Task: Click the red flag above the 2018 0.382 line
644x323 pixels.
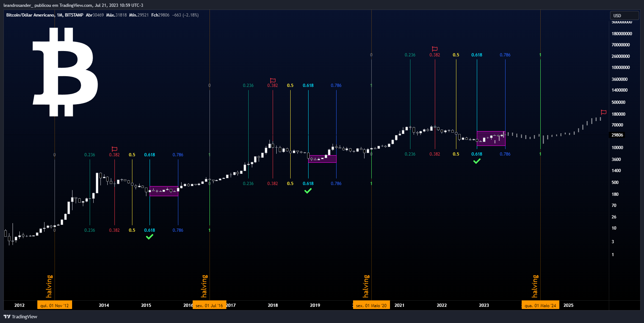Action: [273, 80]
